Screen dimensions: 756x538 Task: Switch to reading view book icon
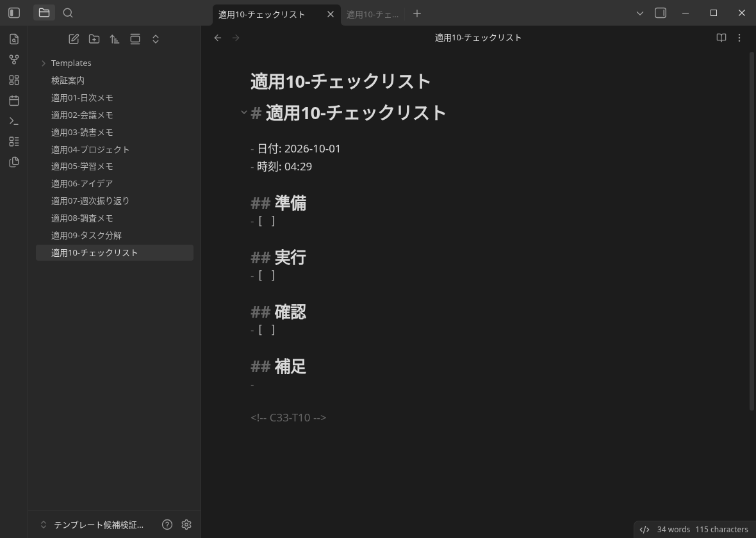coord(721,38)
